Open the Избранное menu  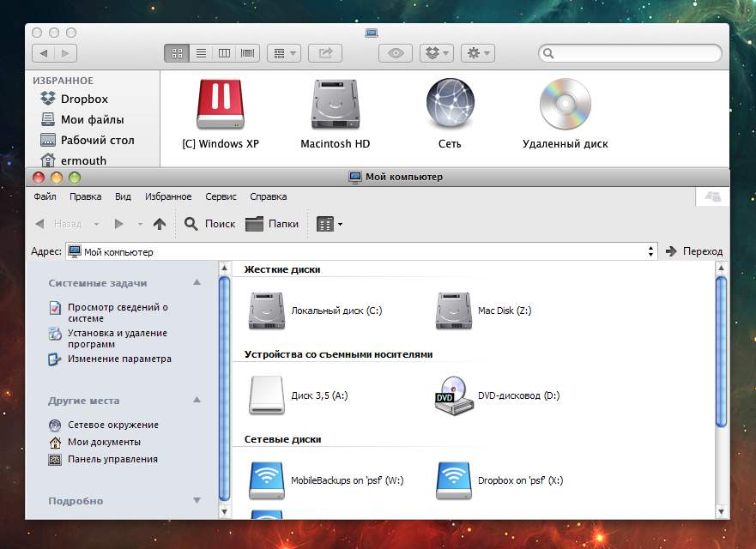pyautogui.click(x=168, y=196)
